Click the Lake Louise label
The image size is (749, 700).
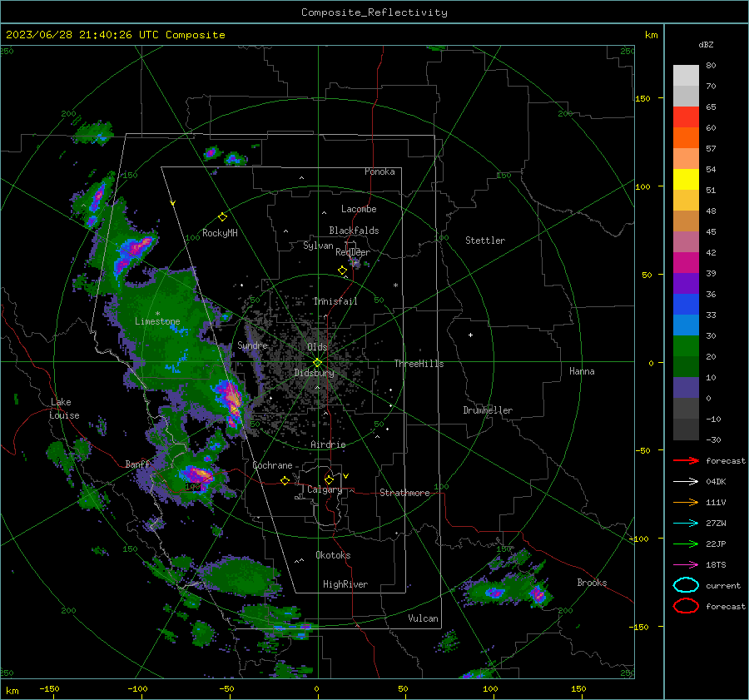(x=64, y=409)
